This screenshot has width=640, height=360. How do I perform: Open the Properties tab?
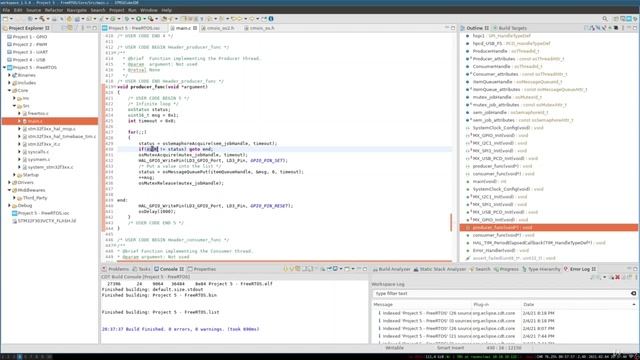(x=202, y=269)
